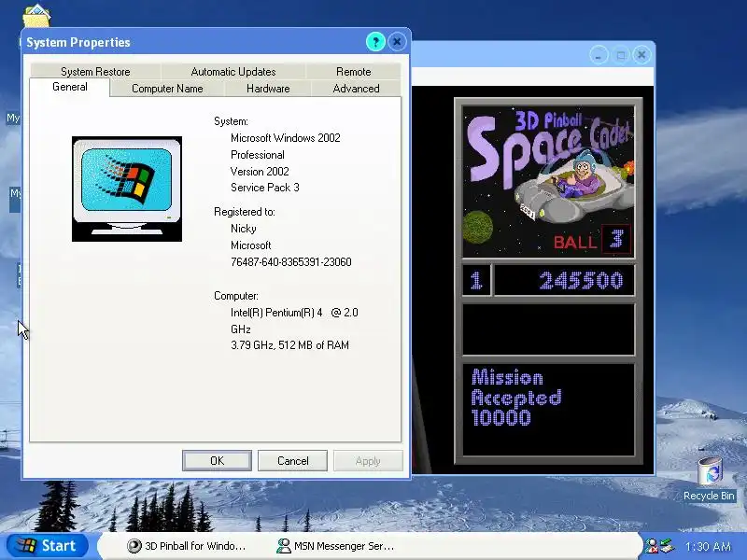Open the Automatic Updates tab
This screenshot has width=747, height=560.
(233, 72)
